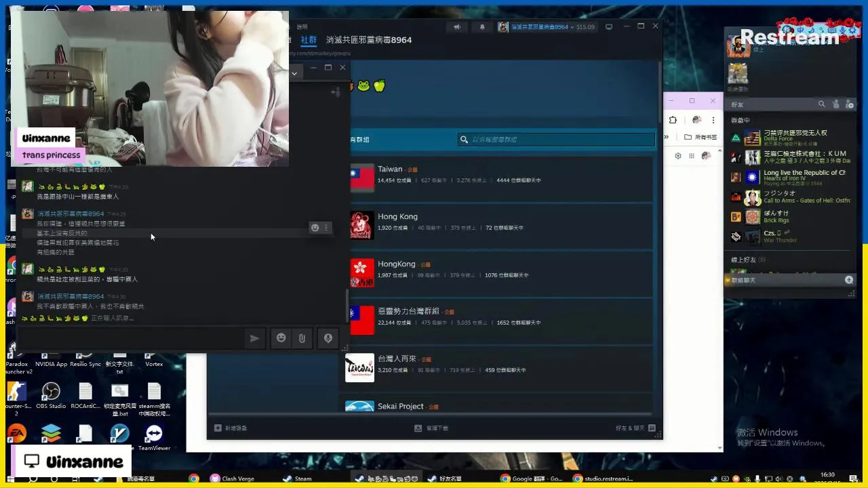Open OBS Studio desktop shortcut
868x488 pixels.
point(51,396)
